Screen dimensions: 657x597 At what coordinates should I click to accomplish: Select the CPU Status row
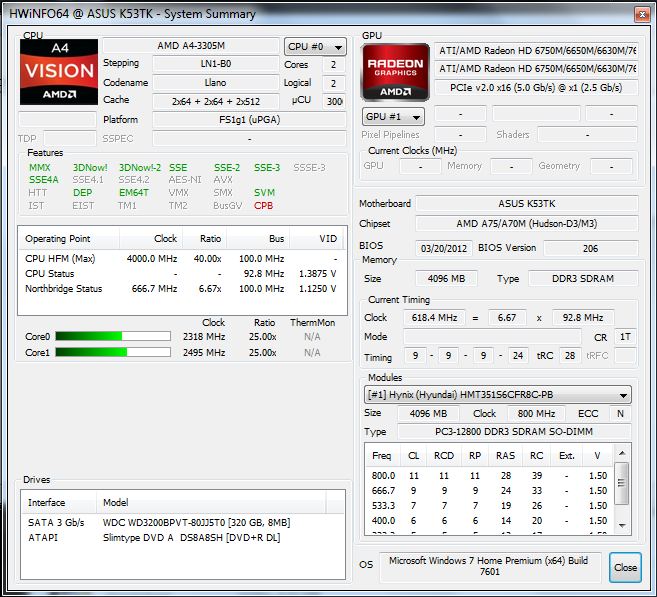182,274
